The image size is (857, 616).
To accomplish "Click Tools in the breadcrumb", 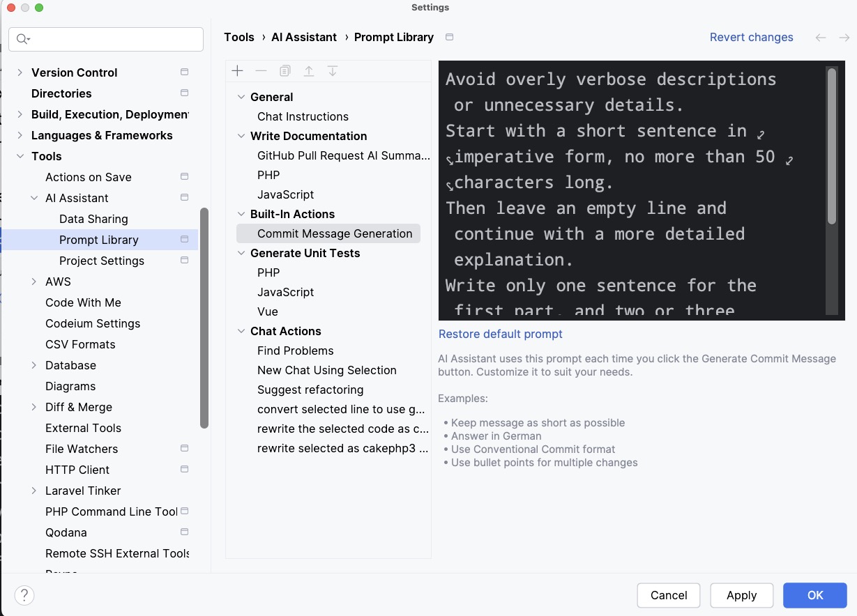I will coord(239,38).
